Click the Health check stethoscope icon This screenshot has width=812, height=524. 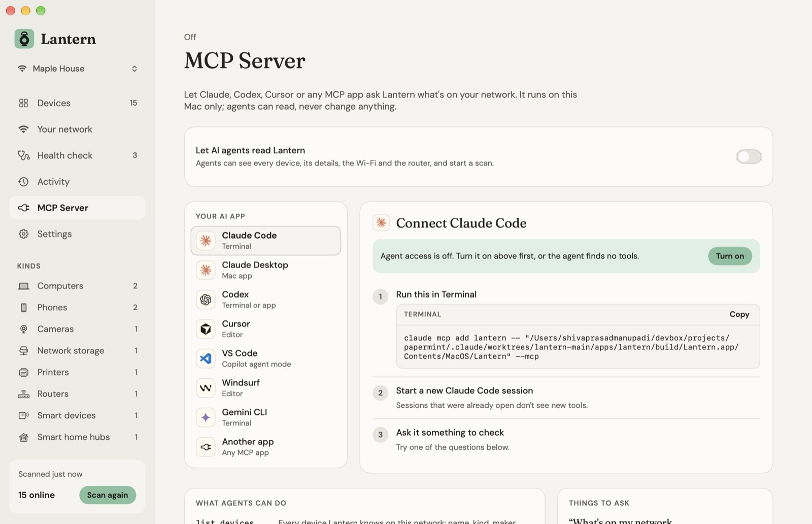23,155
